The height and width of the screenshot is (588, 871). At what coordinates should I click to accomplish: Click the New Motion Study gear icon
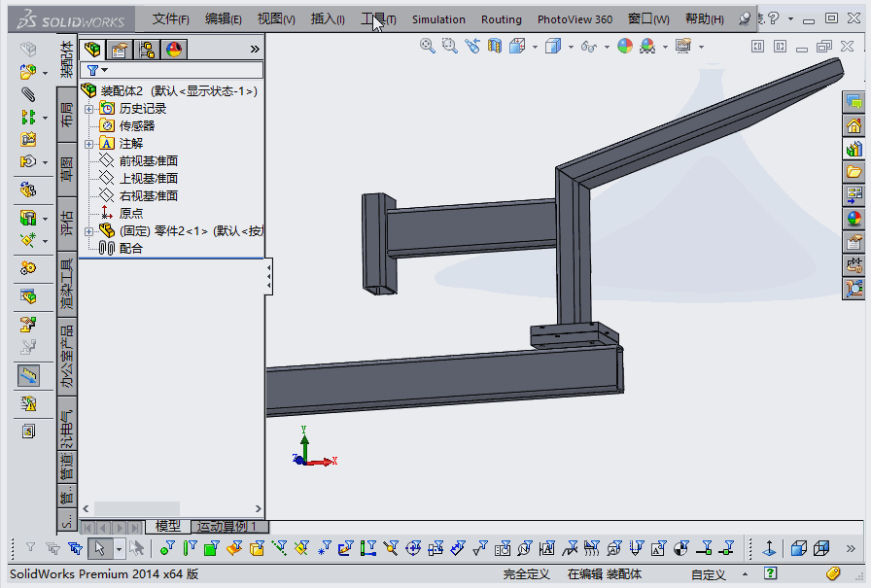tap(28, 269)
